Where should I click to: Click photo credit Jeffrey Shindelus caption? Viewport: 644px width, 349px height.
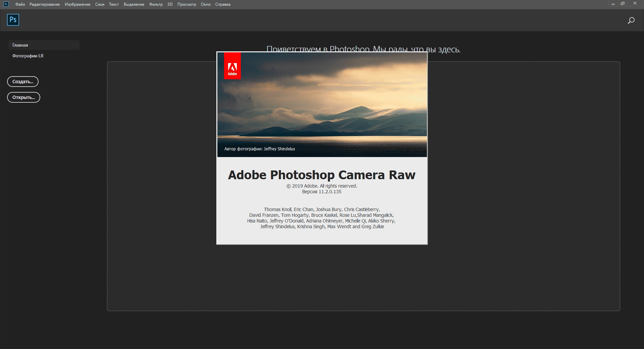point(260,149)
